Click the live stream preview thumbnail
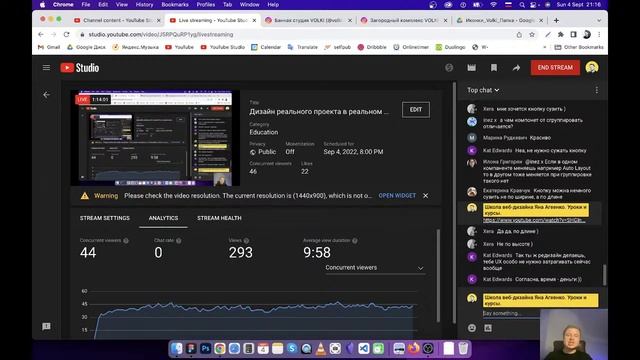The height and width of the screenshot is (360, 640). tap(155, 138)
